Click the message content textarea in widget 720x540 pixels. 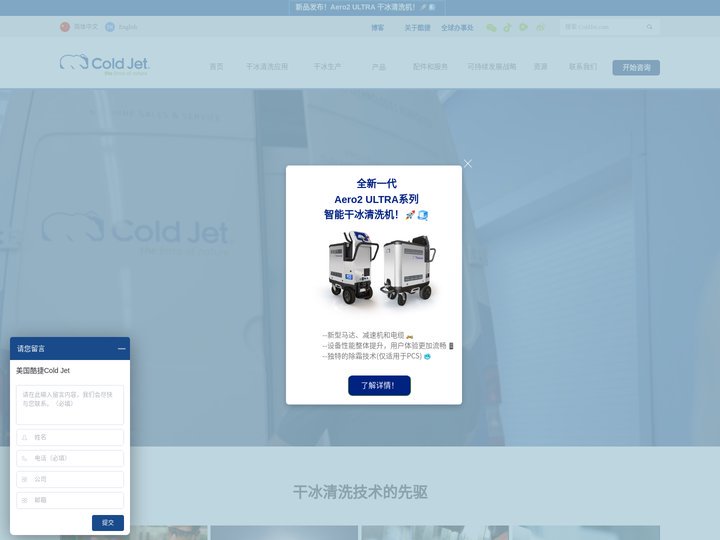pos(70,405)
